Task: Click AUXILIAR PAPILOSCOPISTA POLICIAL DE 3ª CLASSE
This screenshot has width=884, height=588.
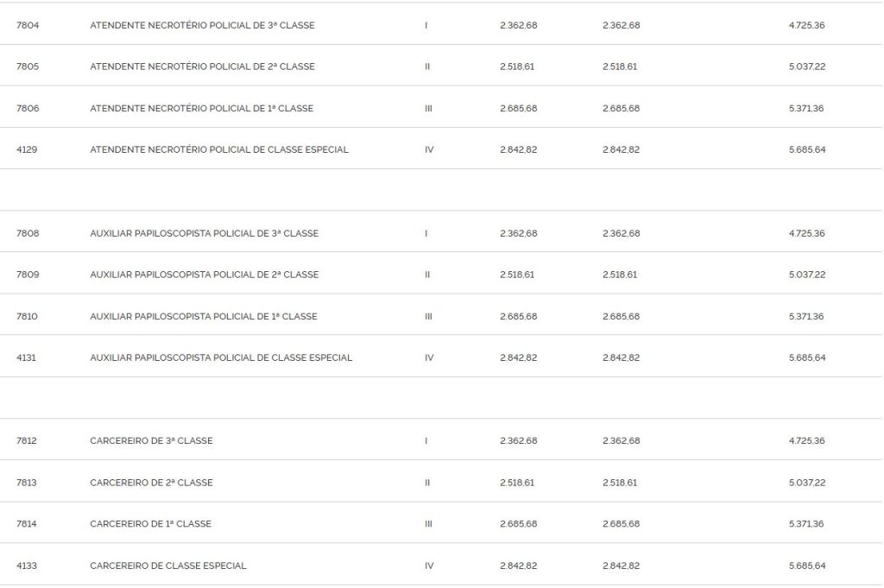Action: click(x=204, y=233)
